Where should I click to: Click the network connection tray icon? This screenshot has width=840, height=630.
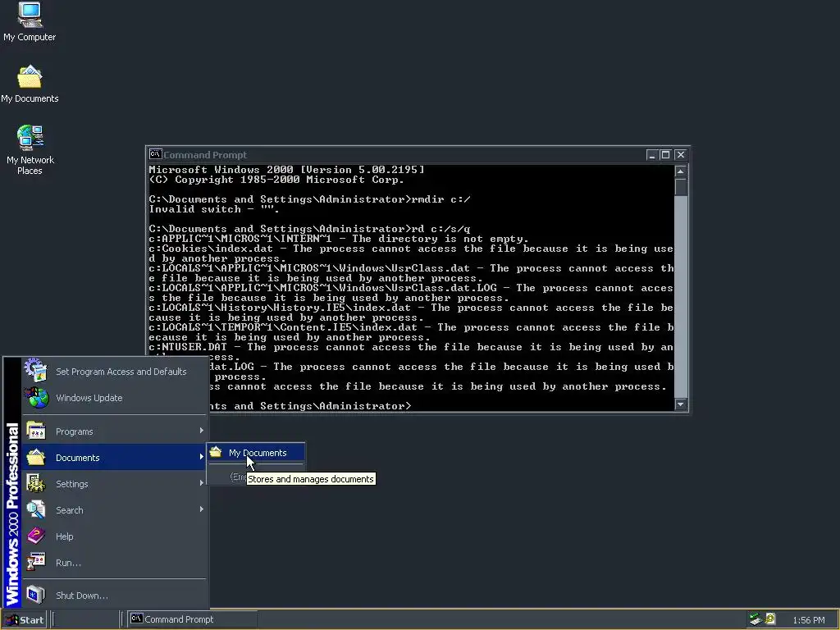[x=756, y=619]
